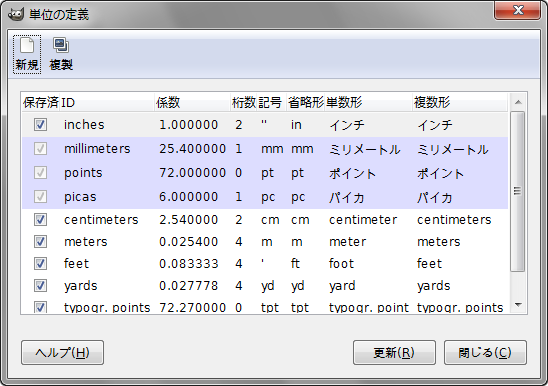Toggle the saved checkbox for millimeters

40,149
